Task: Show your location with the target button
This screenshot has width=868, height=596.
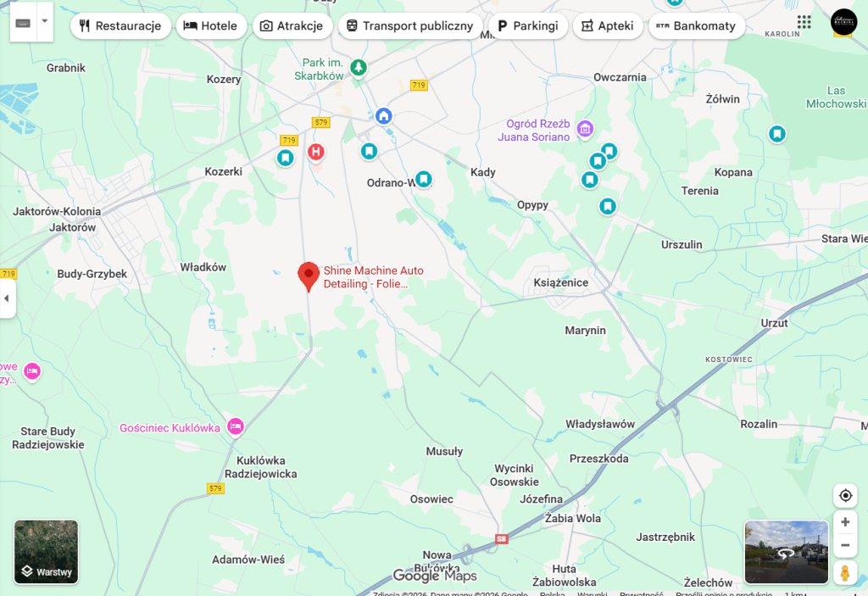Action: (x=845, y=495)
